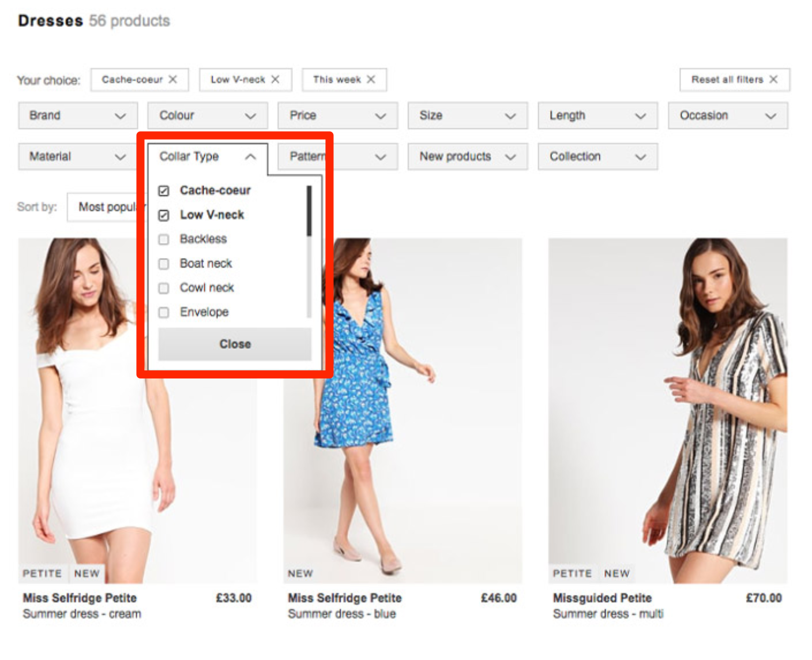Remove the This week filter chip
The image size is (812, 660).
pos(372,80)
